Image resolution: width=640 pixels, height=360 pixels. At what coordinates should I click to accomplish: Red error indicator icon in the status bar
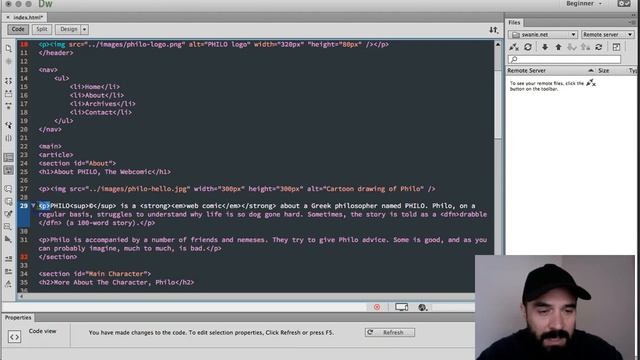pos(377,307)
